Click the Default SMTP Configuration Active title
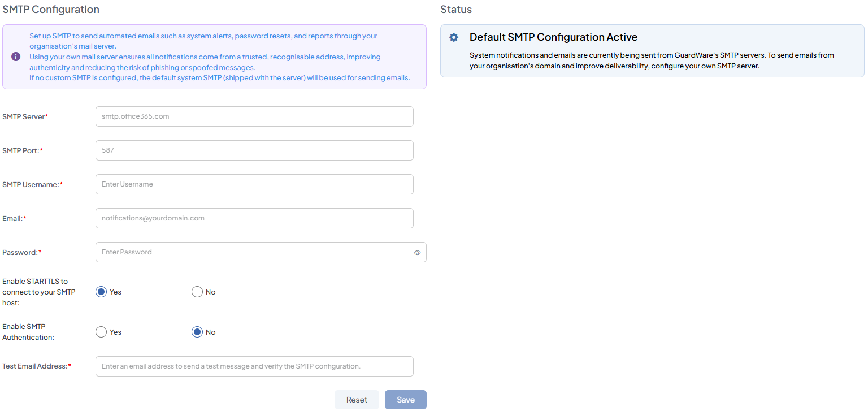Image resolution: width=868 pixels, height=411 pixels. [x=553, y=37]
